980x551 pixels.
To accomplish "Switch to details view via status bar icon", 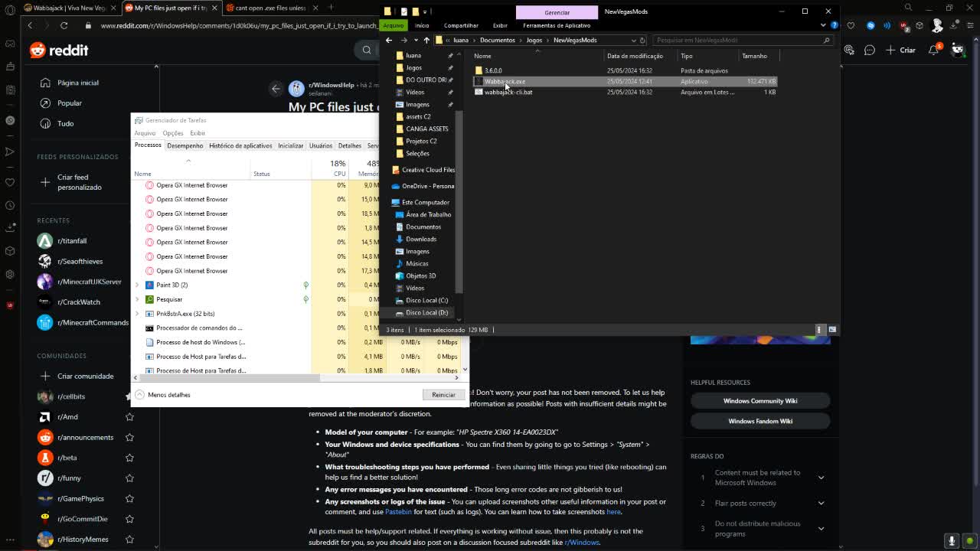I will (819, 329).
